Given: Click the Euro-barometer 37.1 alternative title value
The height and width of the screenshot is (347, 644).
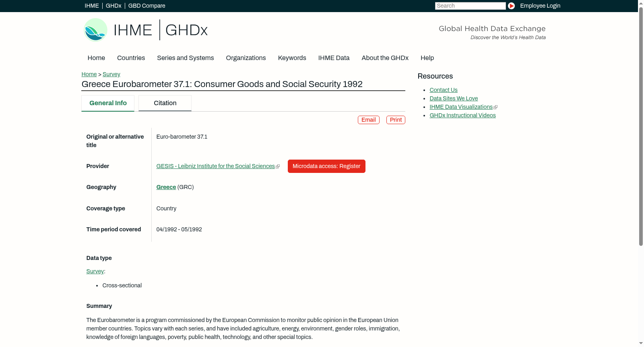Looking at the screenshot, I should (x=182, y=137).
